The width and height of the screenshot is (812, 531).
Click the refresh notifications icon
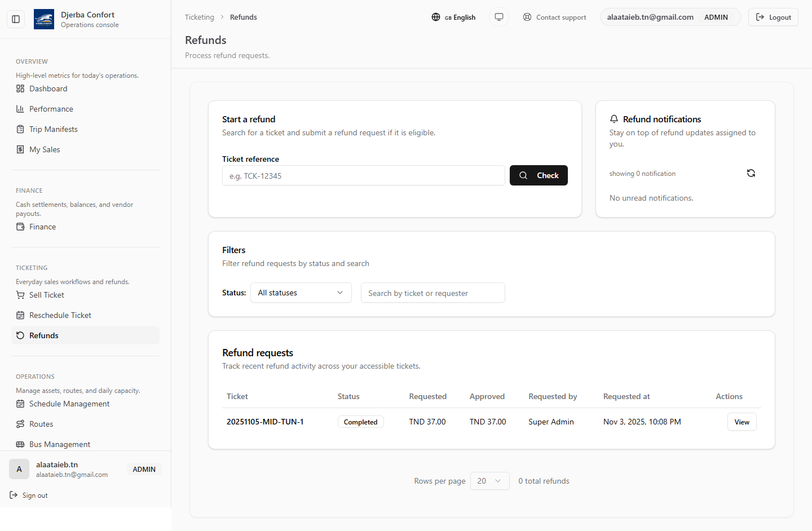[751, 173]
